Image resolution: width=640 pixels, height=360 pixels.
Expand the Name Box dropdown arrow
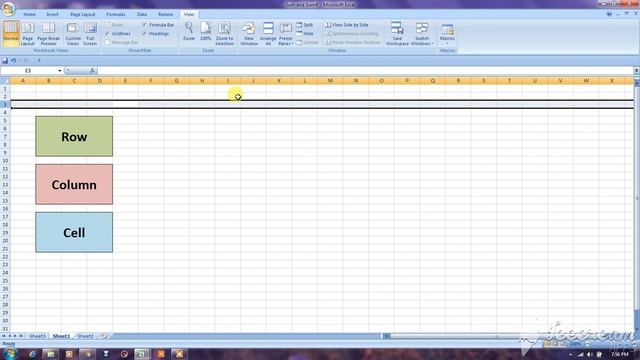click(x=60, y=71)
